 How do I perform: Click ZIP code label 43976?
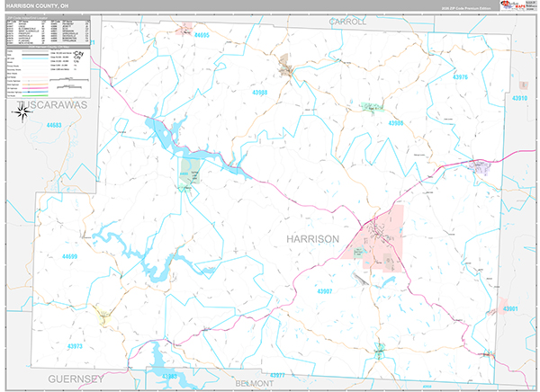[x=460, y=76]
